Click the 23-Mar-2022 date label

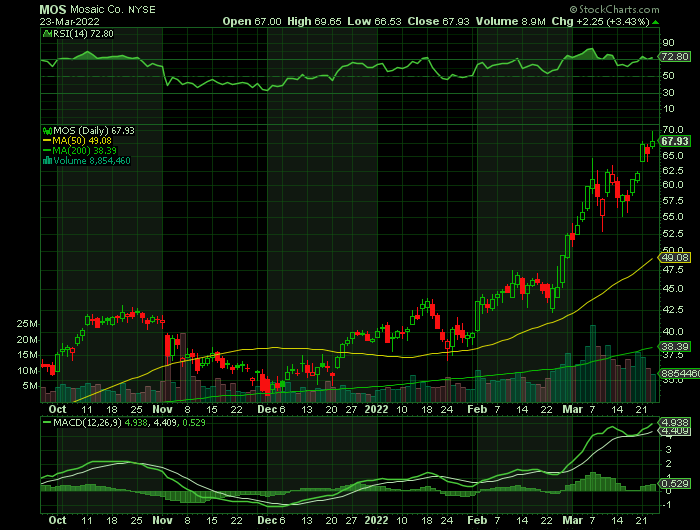69,21
